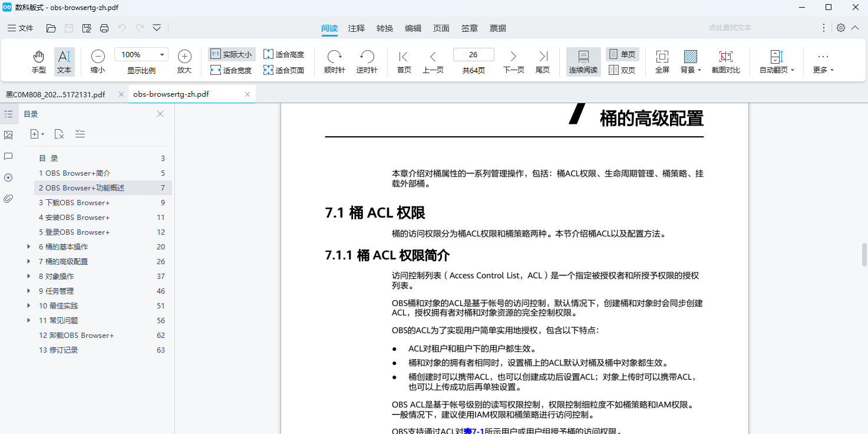Click the redo arrow icon

tap(140, 28)
